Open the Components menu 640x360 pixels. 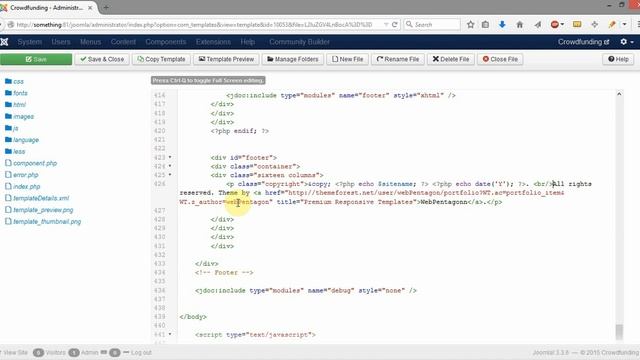(x=165, y=42)
